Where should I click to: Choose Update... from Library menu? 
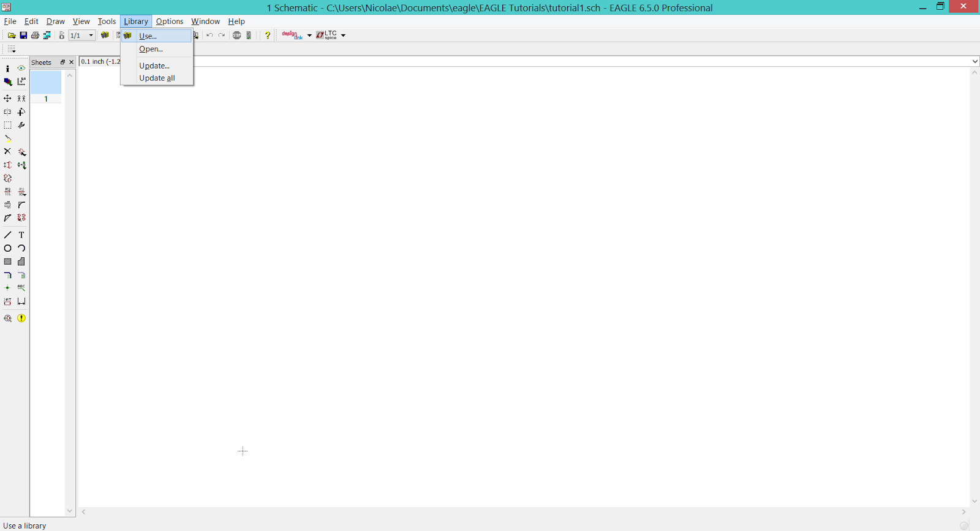157,66
